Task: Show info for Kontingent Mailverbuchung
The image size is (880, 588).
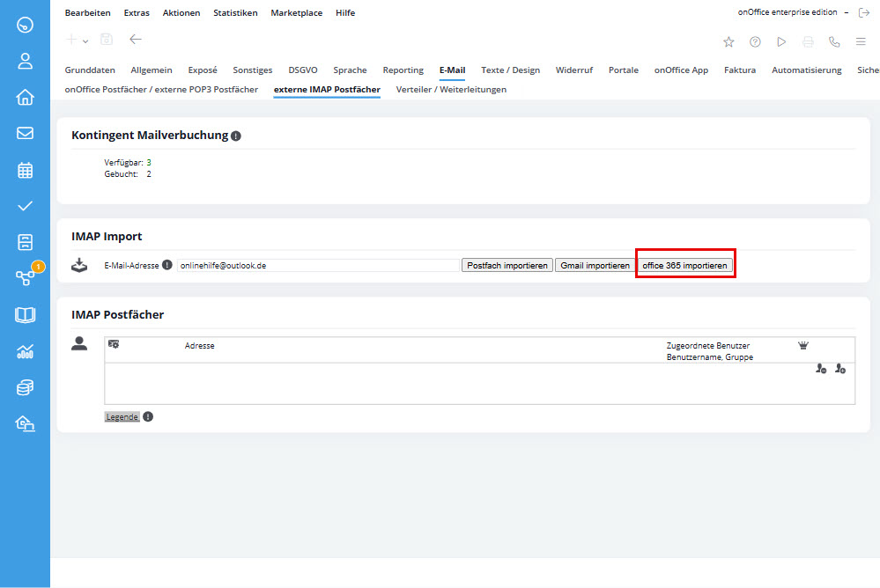Action: pyautogui.click(x=236, y=136)
